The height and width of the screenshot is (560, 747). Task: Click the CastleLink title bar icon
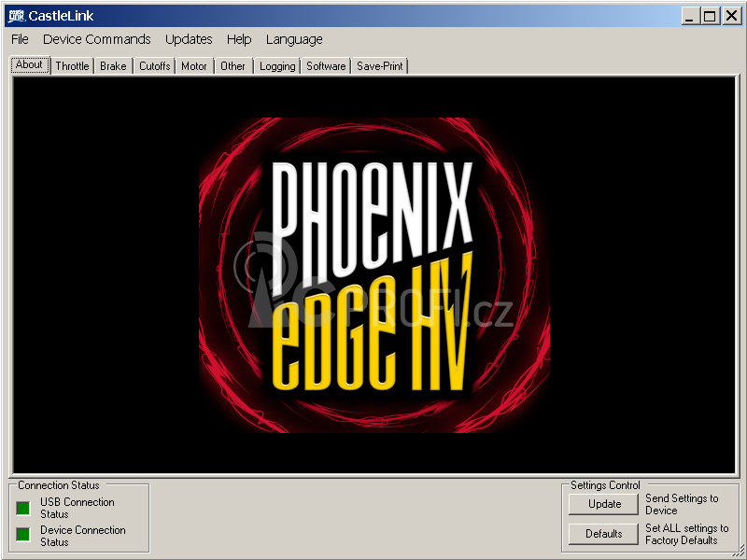(16, 16)
